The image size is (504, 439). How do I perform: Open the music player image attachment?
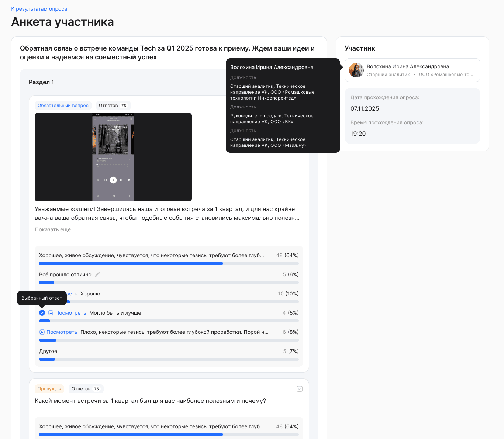coord(113,157)
